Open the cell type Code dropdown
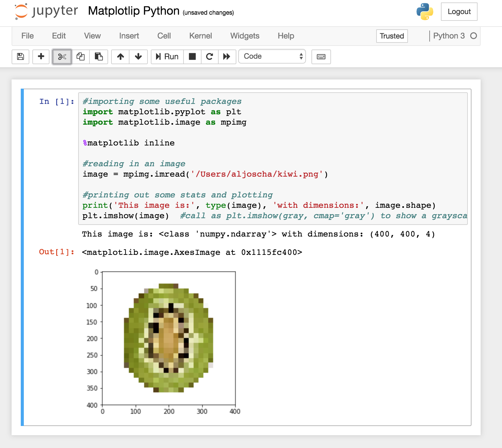Image resolution: width=502 pixels, height=448 pixels. point(272,57)
